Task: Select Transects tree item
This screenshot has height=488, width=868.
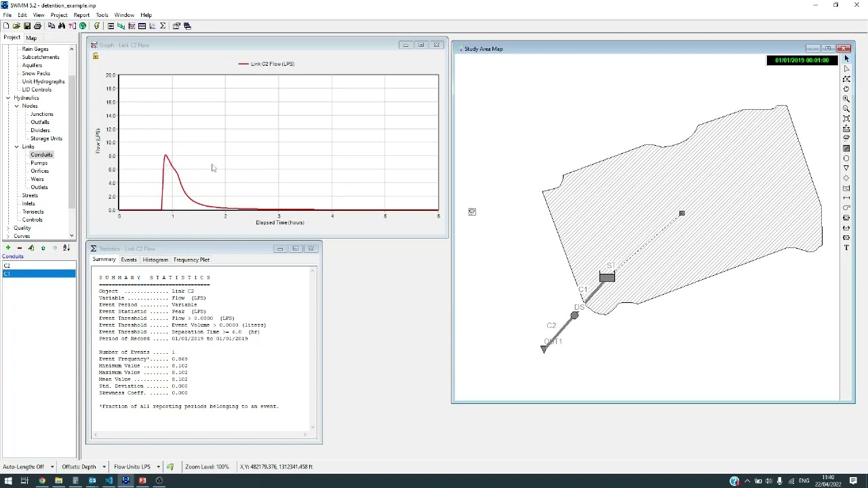Action: point(33,211)
